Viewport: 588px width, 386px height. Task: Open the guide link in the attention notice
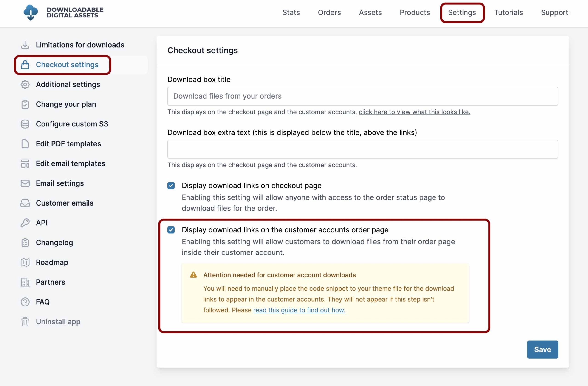pyautogui.click(x=299, y=310)
